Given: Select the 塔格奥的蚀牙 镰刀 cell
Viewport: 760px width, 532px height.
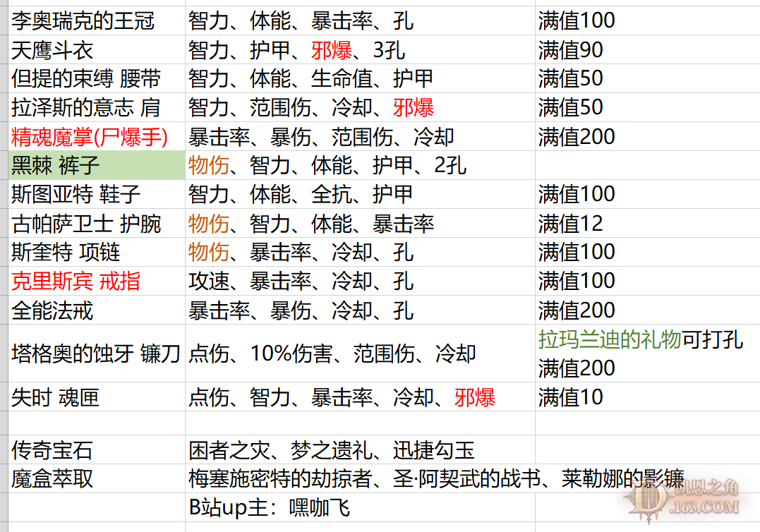Looking at the screenshot, I should click(96, 353).
